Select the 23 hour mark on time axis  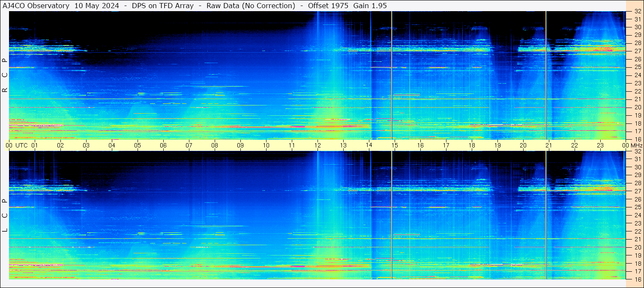[x=600, y=145]
